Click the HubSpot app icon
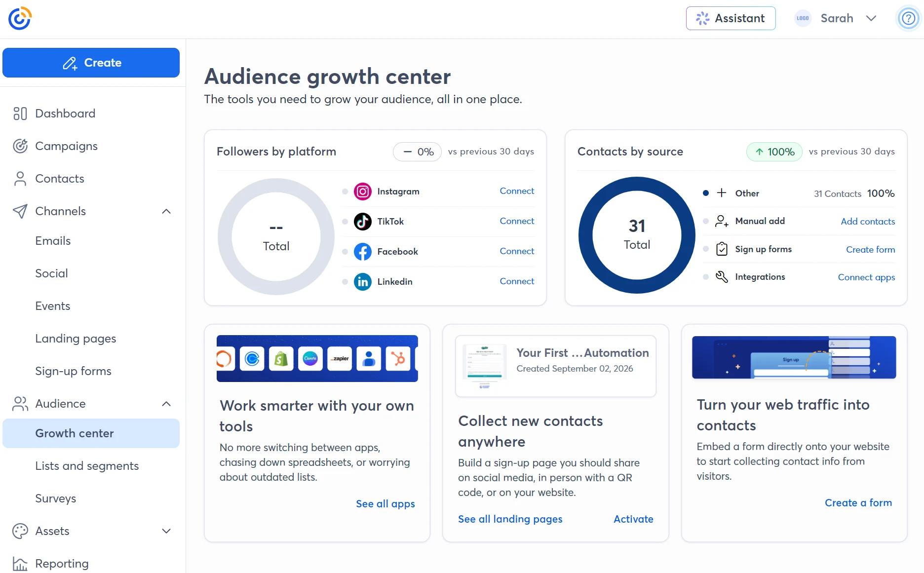 (398, 359)
